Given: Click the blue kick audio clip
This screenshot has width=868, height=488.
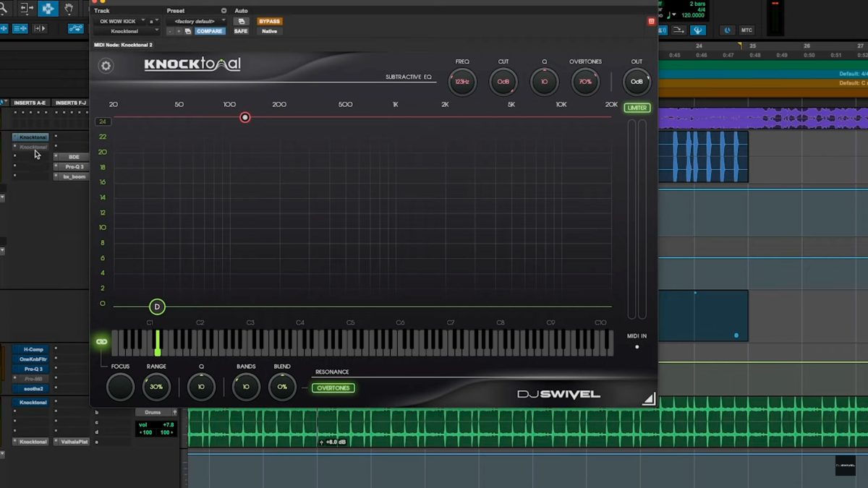Looking at the screenshot, I should (x=703, y=156).
